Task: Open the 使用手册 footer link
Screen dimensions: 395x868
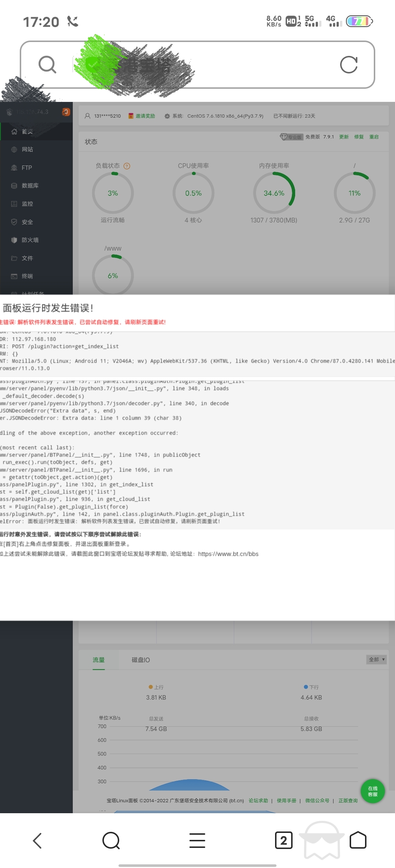Action: (x=286, y=800)
